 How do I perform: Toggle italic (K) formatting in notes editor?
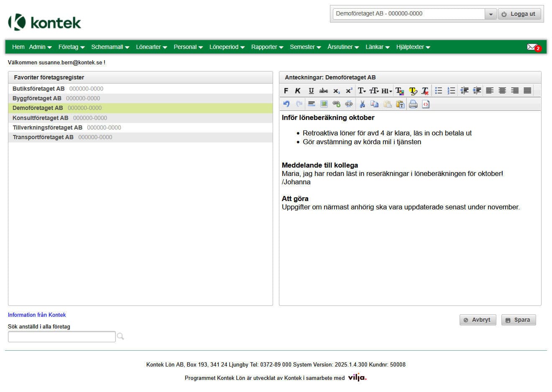[x=298, y=91]
